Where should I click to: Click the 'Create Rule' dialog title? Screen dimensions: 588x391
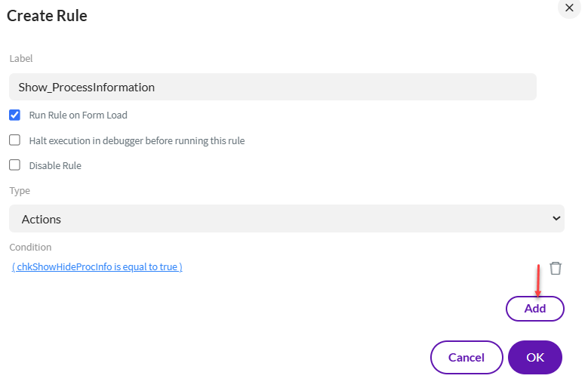(47, 16)
